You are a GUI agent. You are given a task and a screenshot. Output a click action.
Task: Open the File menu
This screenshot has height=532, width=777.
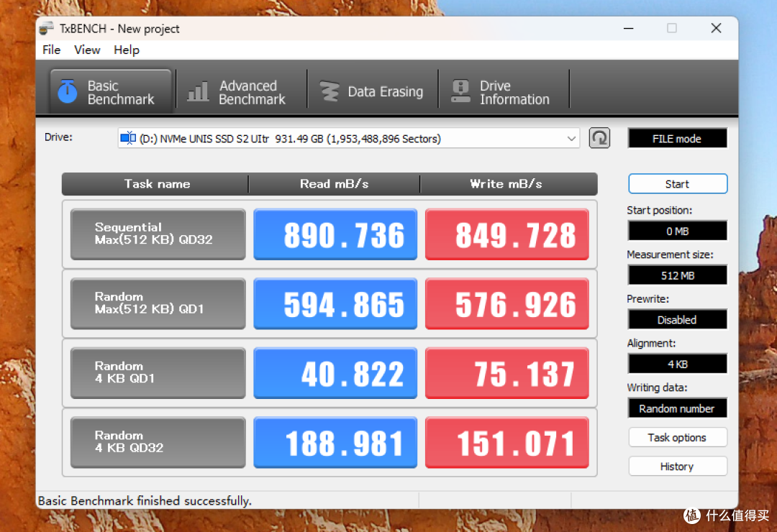(52, 50)
